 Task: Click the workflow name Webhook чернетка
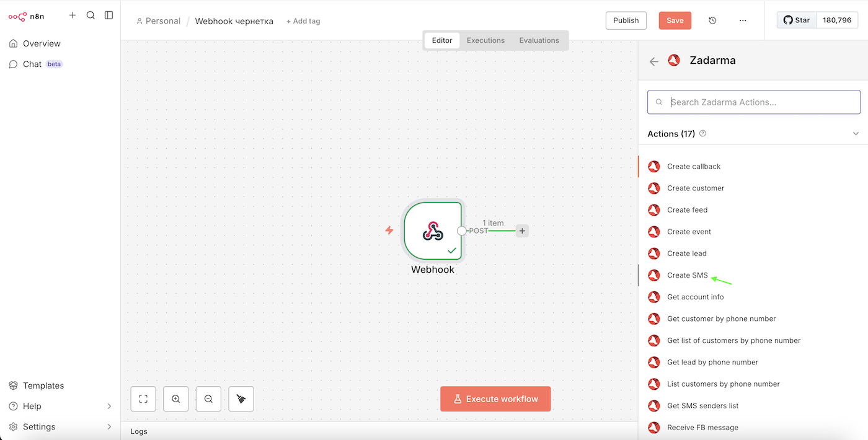click(234, 21)
